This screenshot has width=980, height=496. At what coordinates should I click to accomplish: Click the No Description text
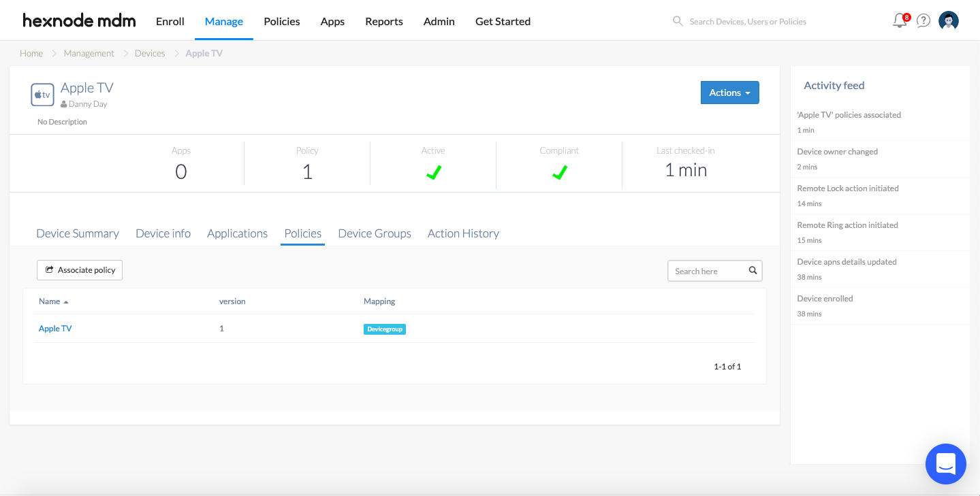tap(62, 122)
